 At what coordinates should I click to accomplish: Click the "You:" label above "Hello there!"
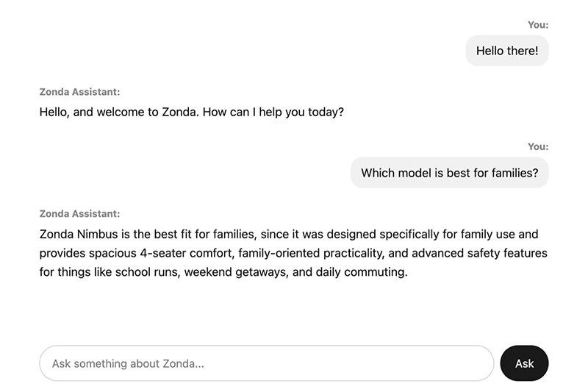[x=538, y=25]
